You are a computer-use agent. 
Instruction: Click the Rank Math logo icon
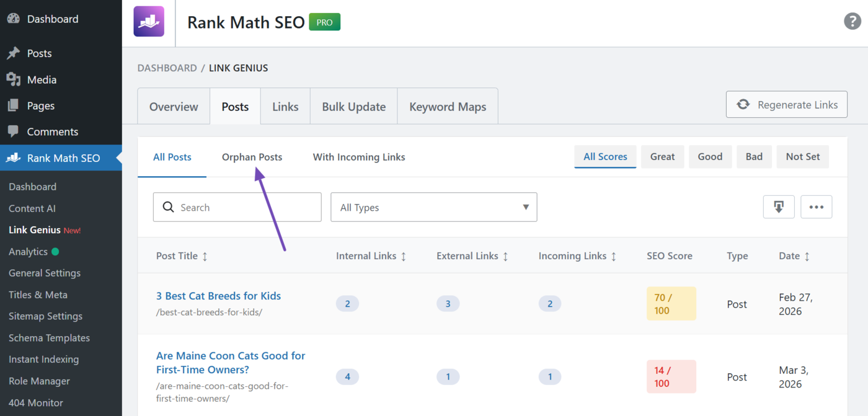tap(149, 22)
